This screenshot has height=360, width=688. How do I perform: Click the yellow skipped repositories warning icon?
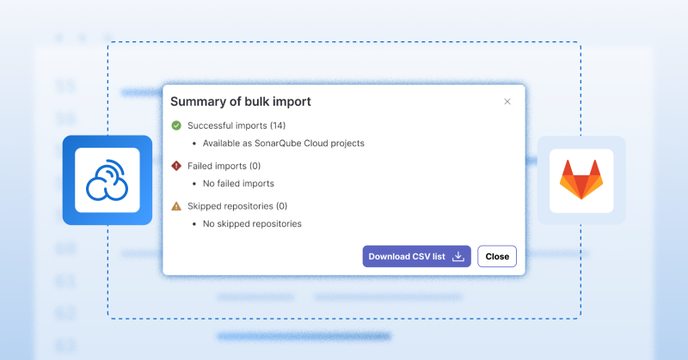point(176,206)
